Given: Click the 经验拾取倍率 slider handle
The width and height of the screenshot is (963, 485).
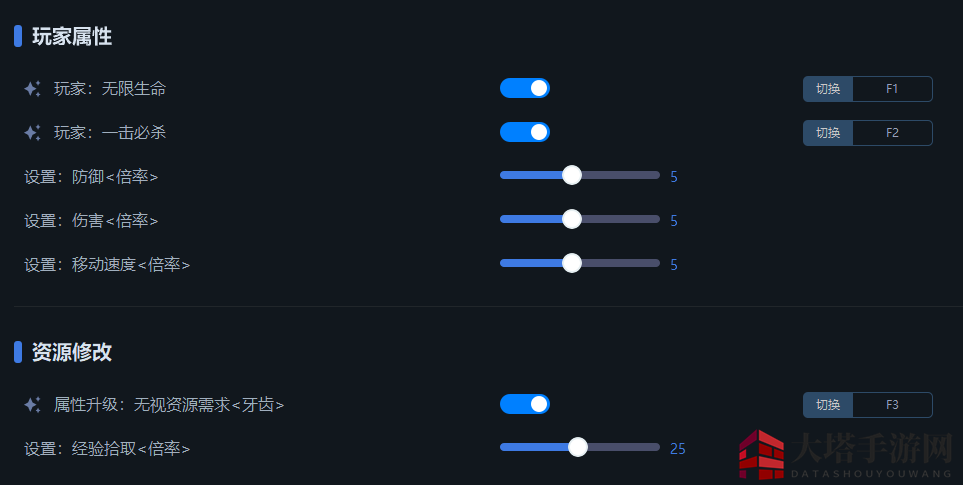Looking at the screenshot, I should point(577,447).
